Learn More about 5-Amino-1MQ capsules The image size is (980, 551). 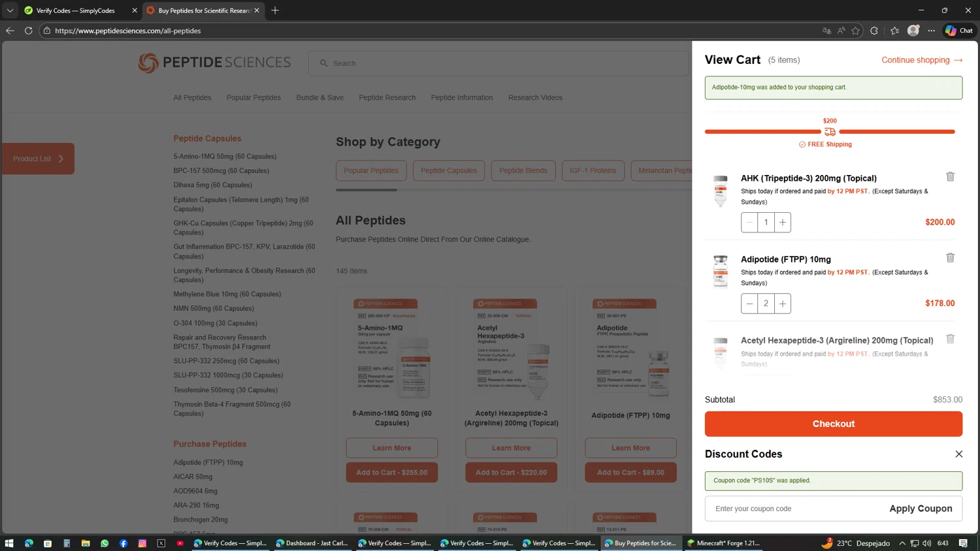click(x=392, y=448)
